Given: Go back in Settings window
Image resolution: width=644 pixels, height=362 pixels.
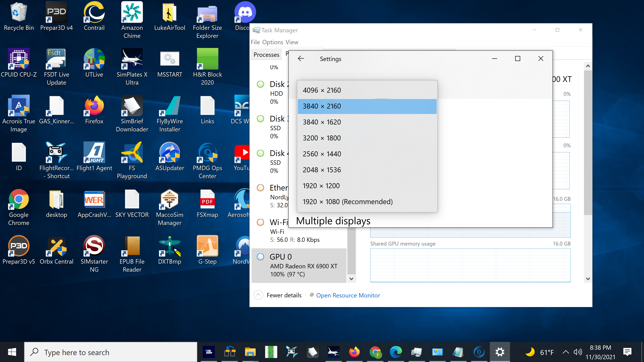Looking at the screenshot, I should pos(301,58).
